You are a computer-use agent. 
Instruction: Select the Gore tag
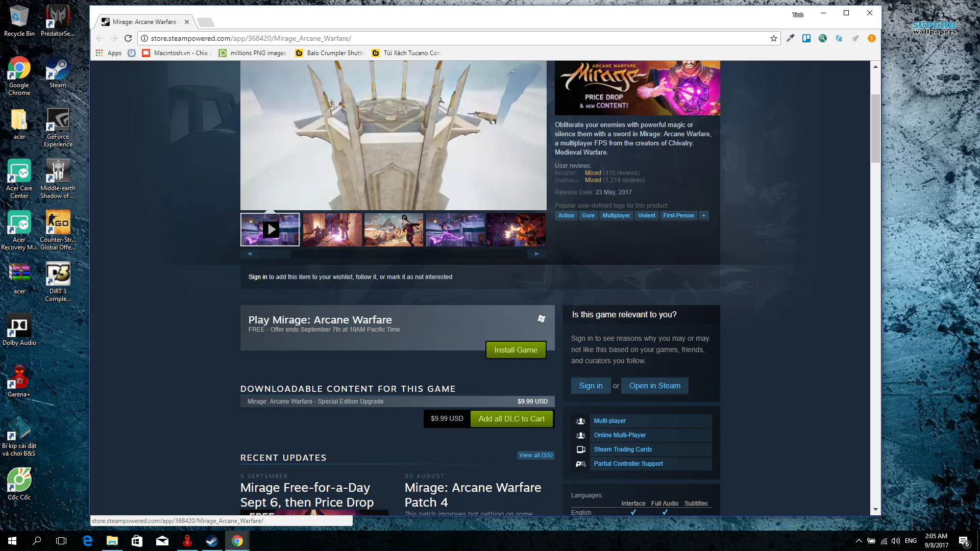588,216
